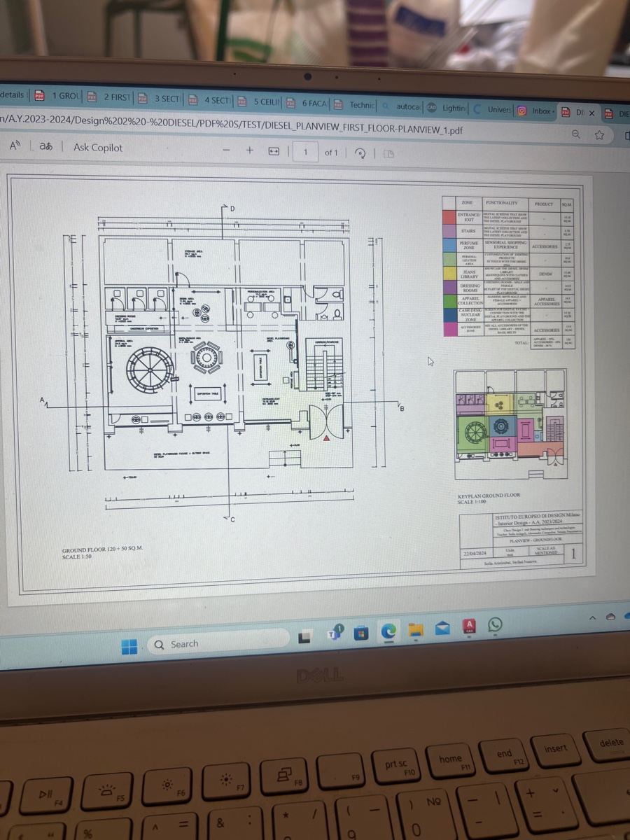Click the page number input field
630x840 pixels.
coord(304,152)
